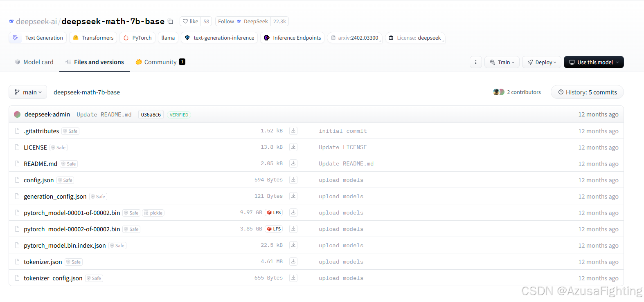
Task: Click the LFS badge on the 3.85 GB file
Action: coord(274,229)
